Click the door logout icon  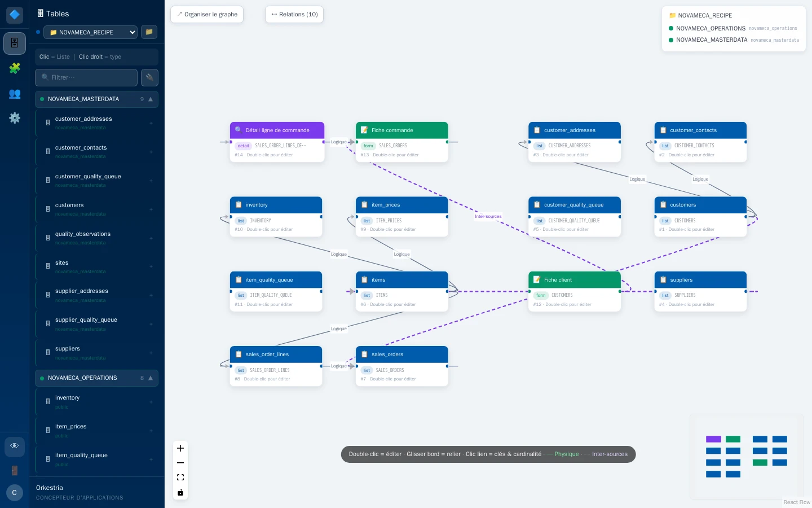pos(15,470)
